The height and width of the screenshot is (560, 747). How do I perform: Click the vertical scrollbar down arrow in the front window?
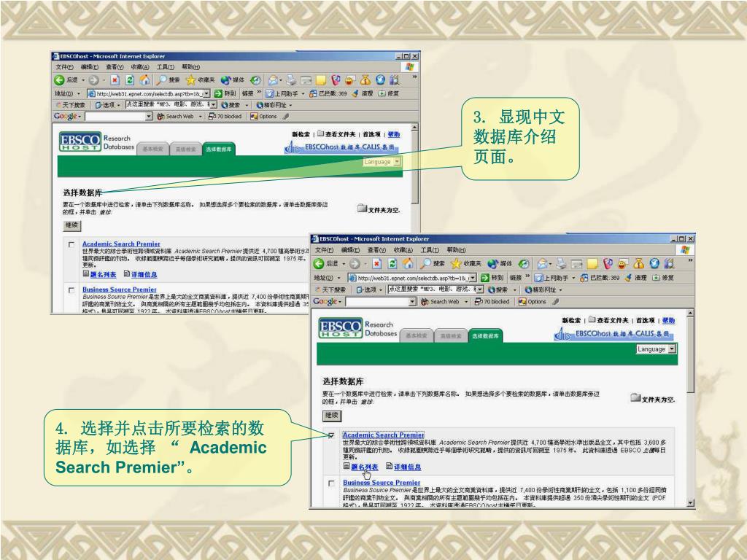(x=690, y=503)
